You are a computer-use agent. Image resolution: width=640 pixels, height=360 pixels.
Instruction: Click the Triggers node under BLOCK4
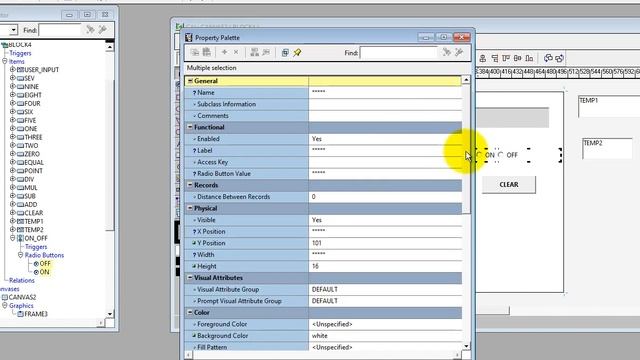click(x=20, y=53)
